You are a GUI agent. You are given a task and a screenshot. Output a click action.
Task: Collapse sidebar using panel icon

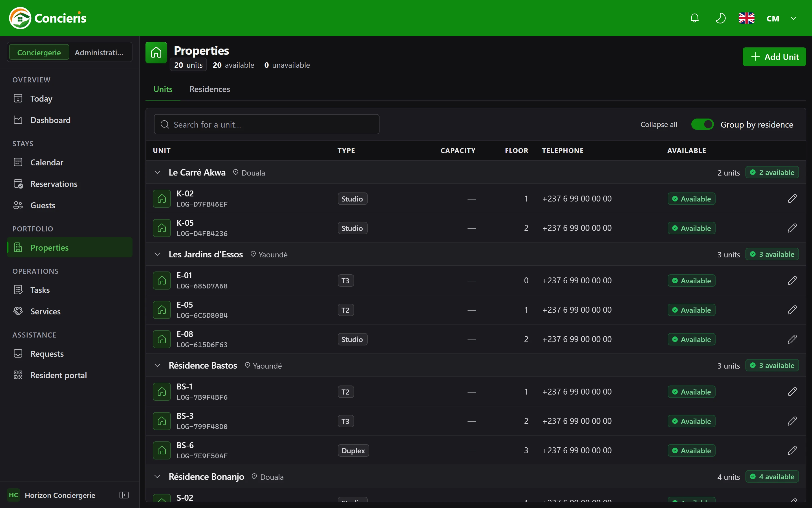click(124, 495)
